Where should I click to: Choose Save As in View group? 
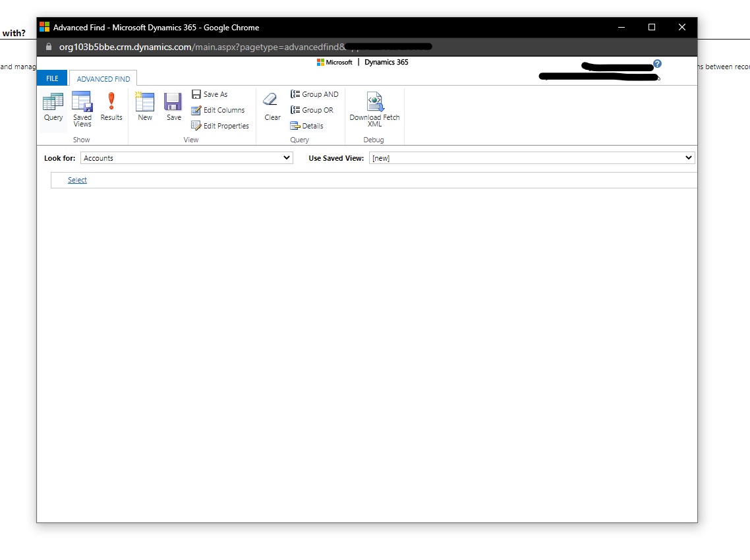pyautogui.click(x=210, y=94)
